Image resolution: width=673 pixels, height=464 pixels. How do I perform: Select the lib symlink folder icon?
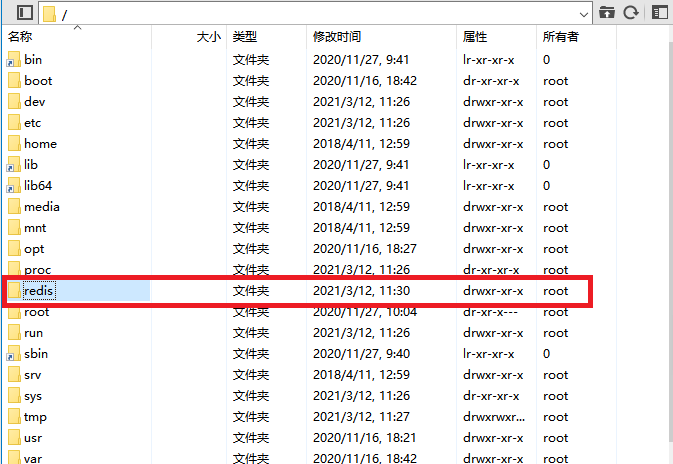click(x=14, y=165)
